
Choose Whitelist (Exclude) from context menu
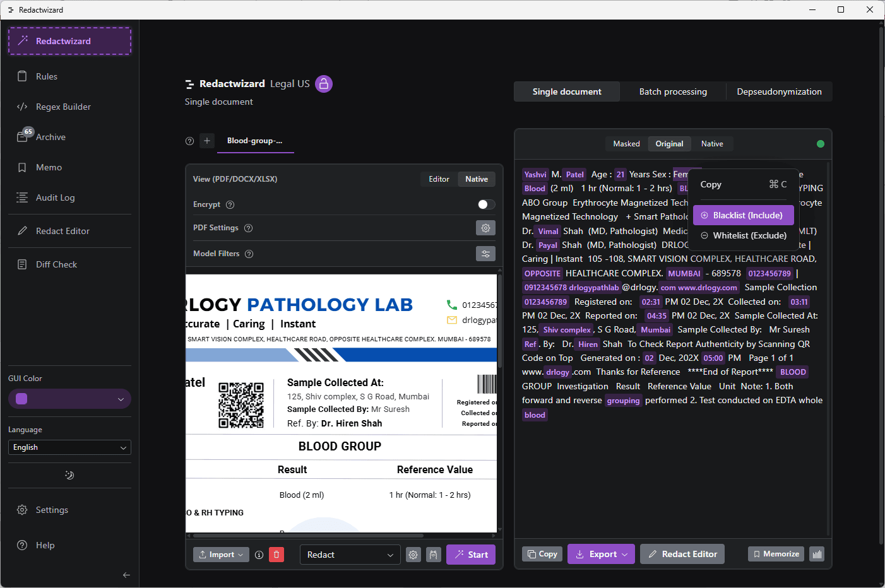tap(744, 235)
